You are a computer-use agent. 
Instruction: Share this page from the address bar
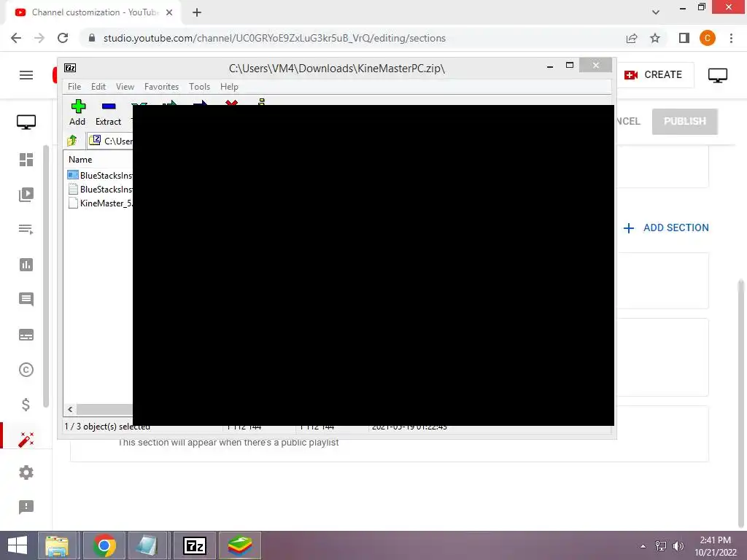[x=632, y=38]
